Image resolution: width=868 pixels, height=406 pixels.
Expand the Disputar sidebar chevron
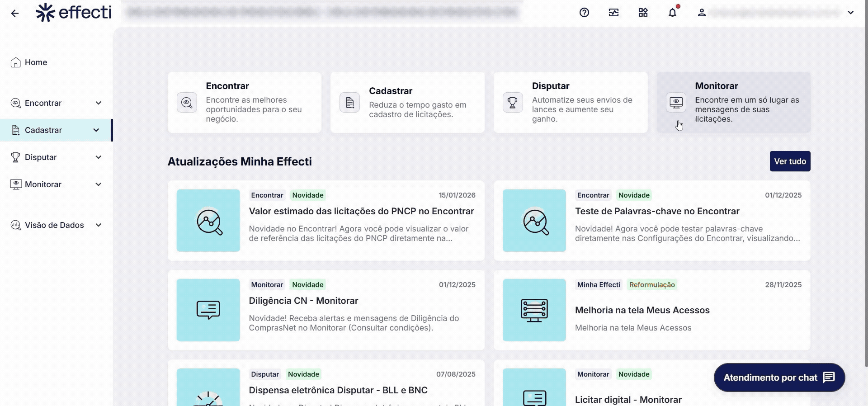pyautogui.click(x=98, y=157)
